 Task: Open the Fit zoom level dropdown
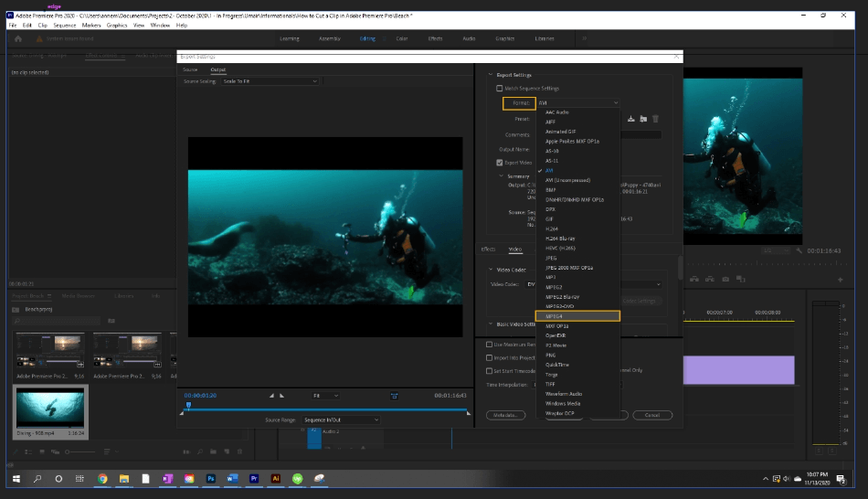pyautogui.click(x=325, y=396)
